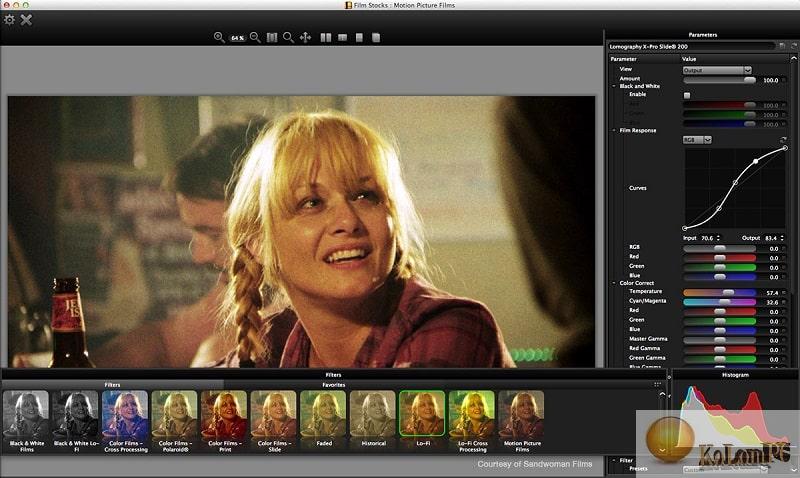Collapse the Color Correct group
The width and height of the screenshot is (800, 478).
[614, 283]
